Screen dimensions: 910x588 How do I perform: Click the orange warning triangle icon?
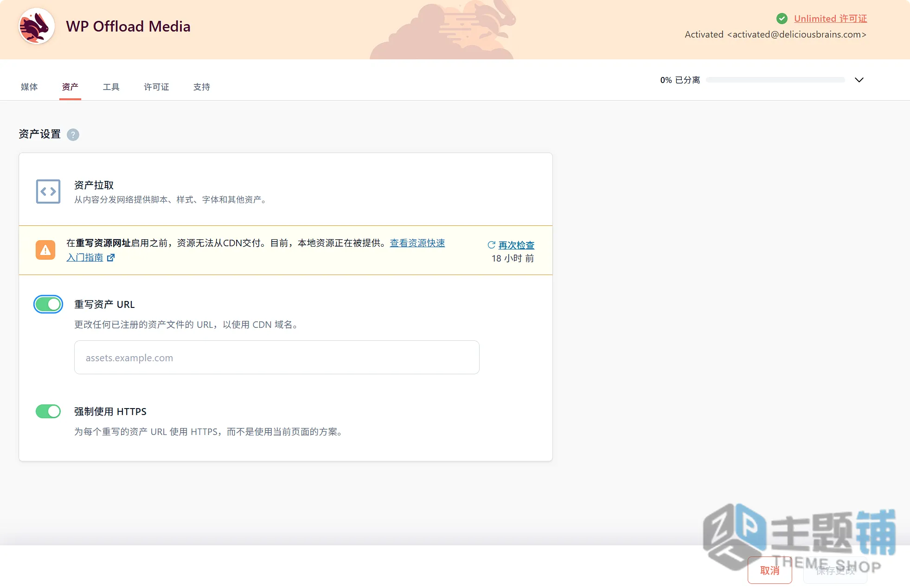(45, 250)
